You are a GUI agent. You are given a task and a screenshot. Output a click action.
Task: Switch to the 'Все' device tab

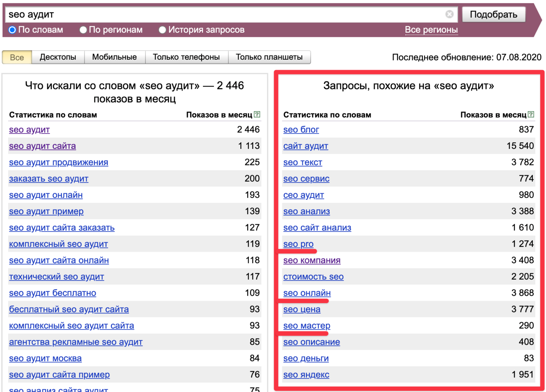click(17, 57)
